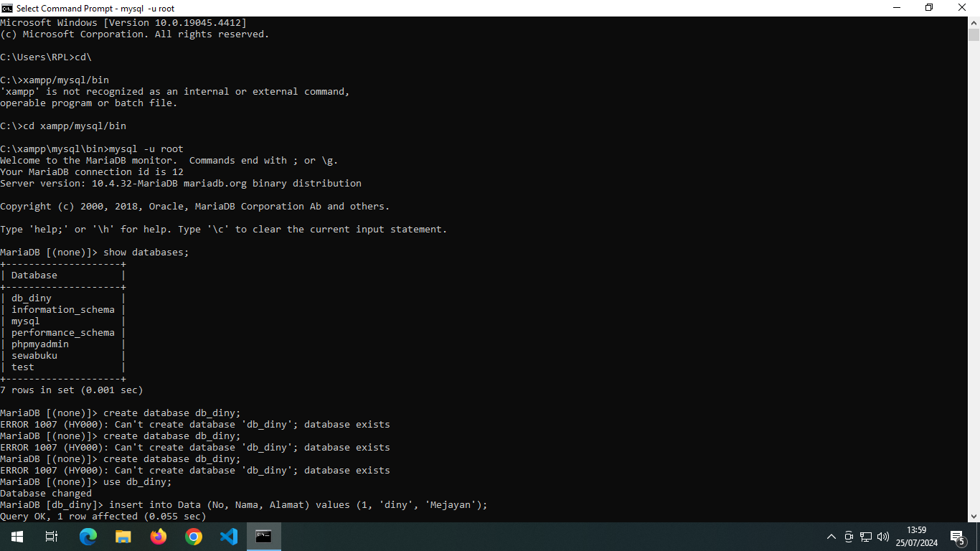Launch Microsoft Edge from the taskbar

tap(88, 537)
